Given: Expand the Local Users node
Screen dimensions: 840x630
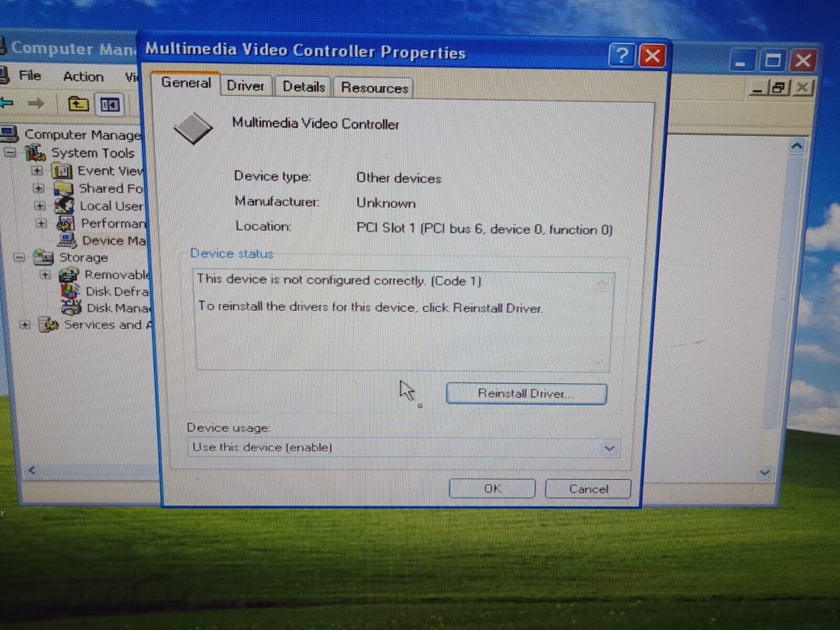Looking at the screenshot, I should [40, 206].
